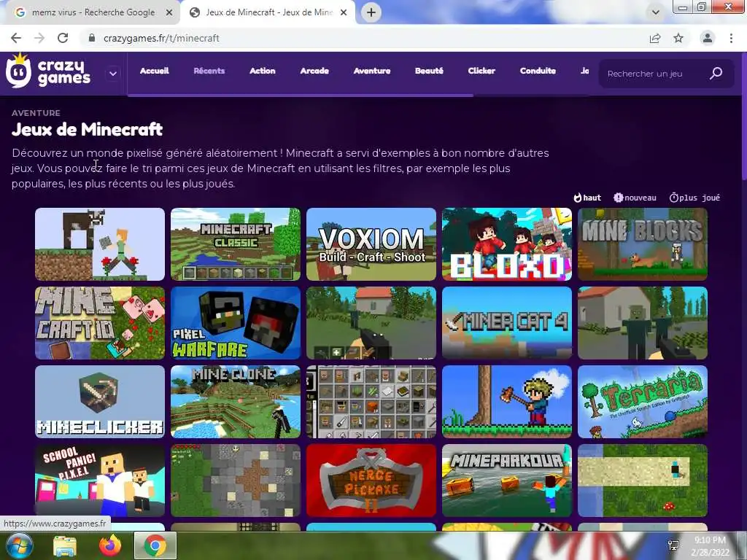This screenshot has height=560, width=747.
Task: Open the Windows Start menu
Action: (x=19, y=545)
